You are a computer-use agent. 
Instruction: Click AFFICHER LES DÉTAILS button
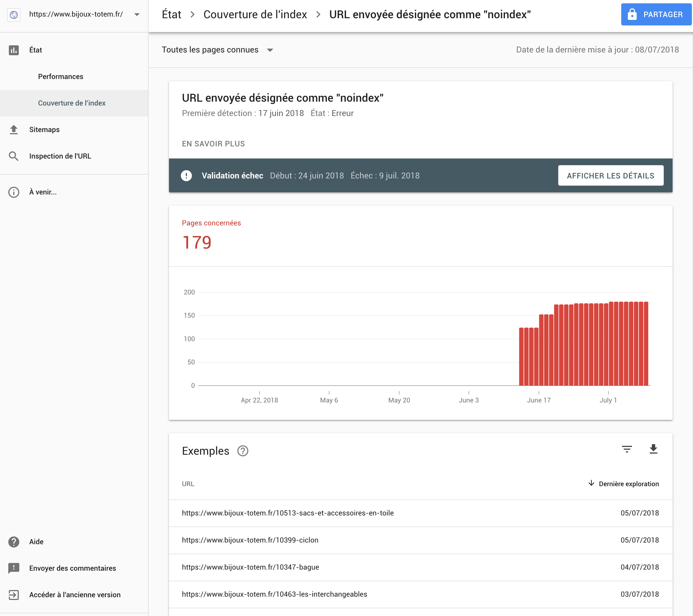pyautogui.click(x=611, y=176)
